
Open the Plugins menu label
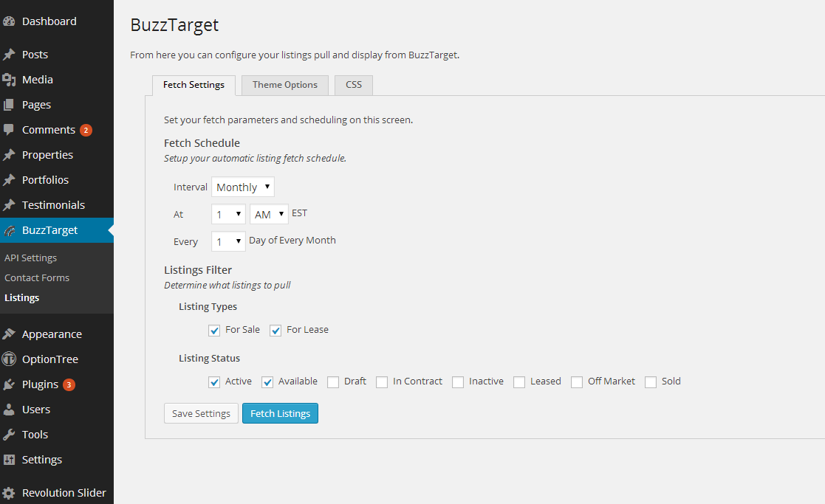[40, 384]
